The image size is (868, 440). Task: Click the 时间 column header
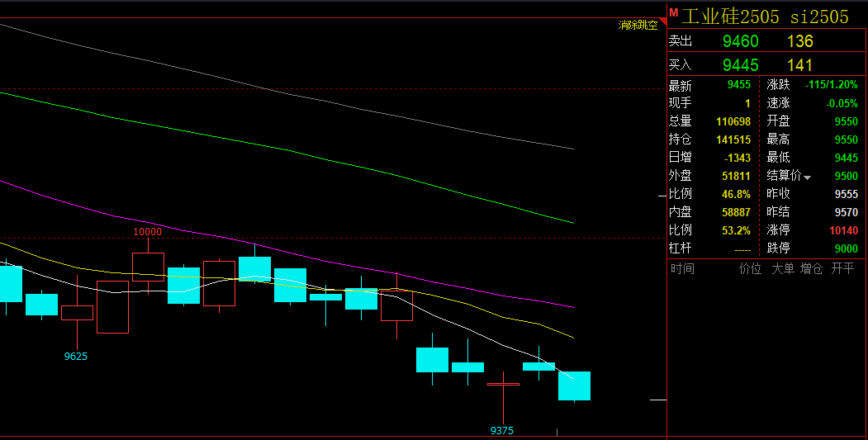682,269
